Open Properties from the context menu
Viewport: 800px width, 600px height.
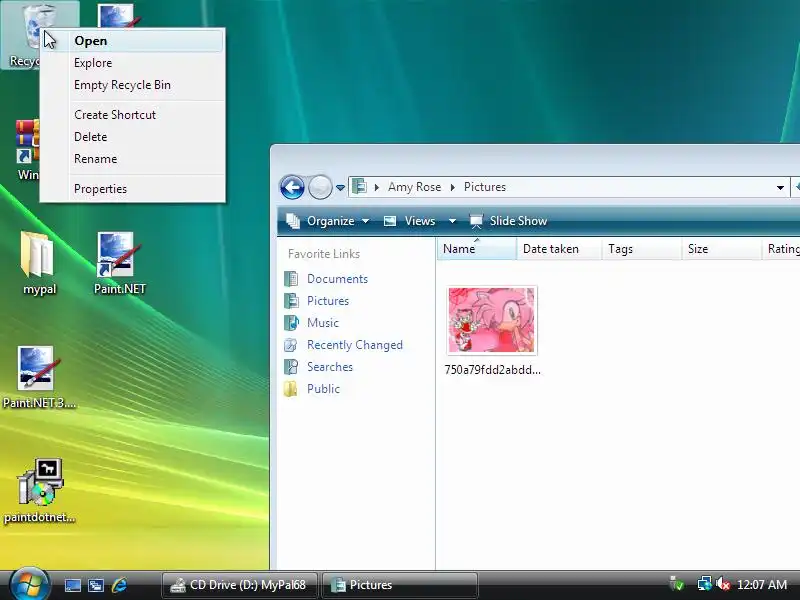click(132, 189)
